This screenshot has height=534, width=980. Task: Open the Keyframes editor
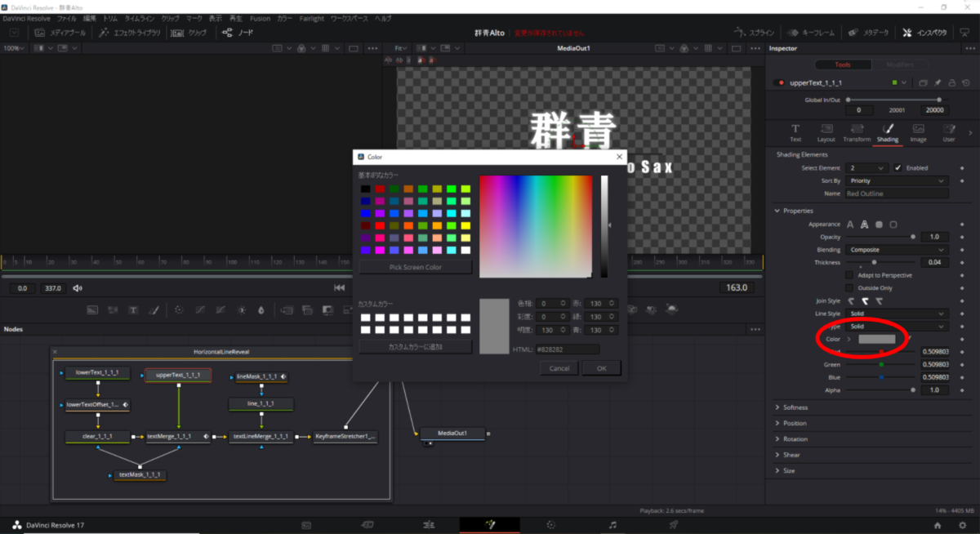coord(812,33)
